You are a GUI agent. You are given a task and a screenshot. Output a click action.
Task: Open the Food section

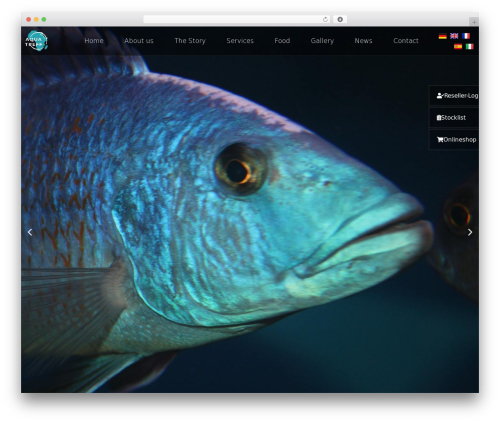[x=282, y=41]
